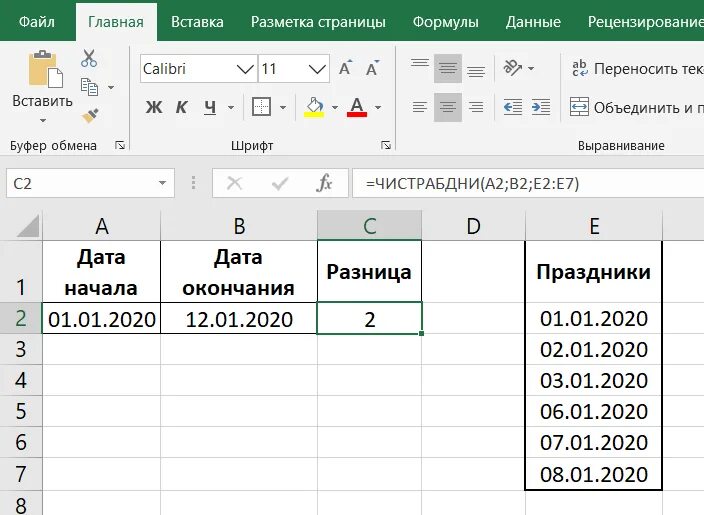Expand fill color dropdown arrow
Screen dimensions: 704x515
point(334,108)
